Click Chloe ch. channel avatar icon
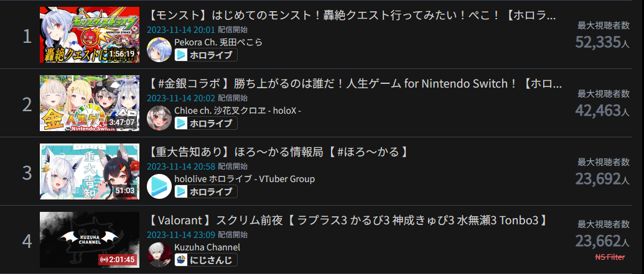This screenshot has height=274, width=644. click(x=159, y=117)
